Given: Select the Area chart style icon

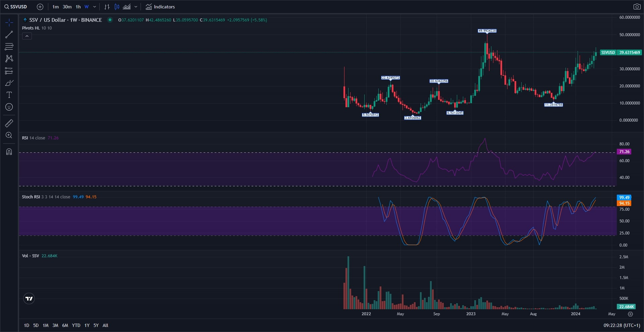Looking at the screenshot, I should coord(126,7).
